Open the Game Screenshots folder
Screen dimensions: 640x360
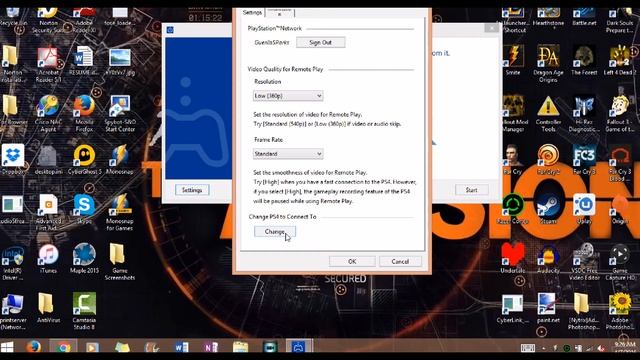point(119,261)
